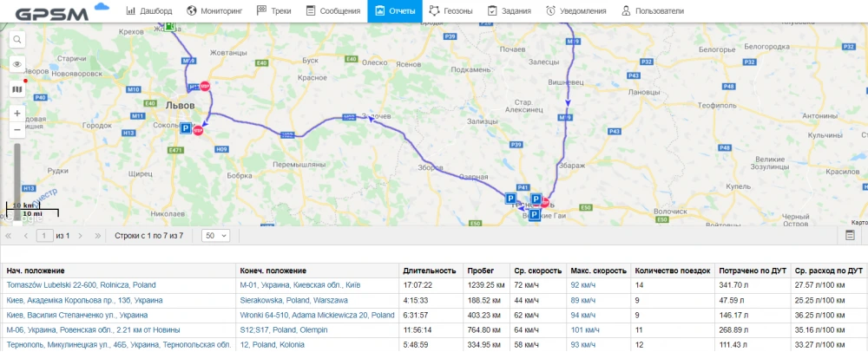Open the table settings icon at right
868x352 pixels.
[x=851, y=235]
